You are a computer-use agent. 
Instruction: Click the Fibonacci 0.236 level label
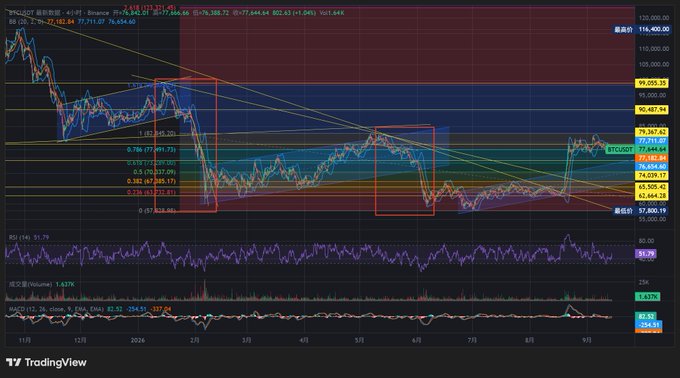click(x=151, y=192)
